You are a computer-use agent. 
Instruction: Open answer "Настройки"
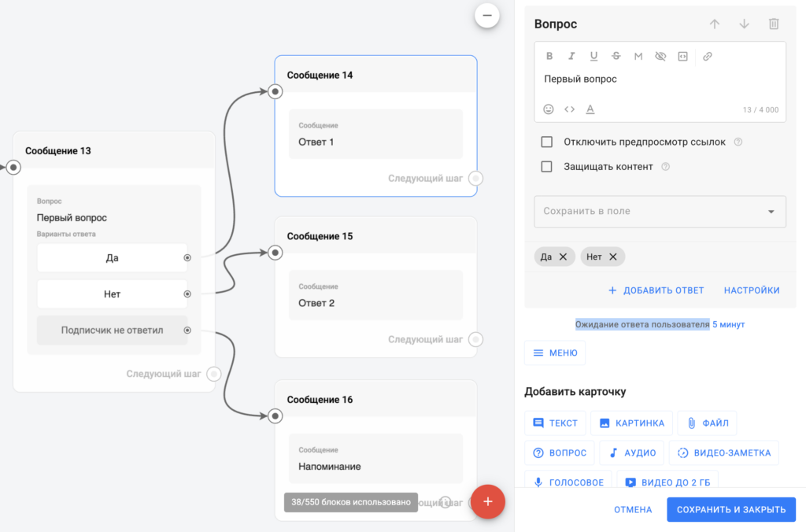752,290
